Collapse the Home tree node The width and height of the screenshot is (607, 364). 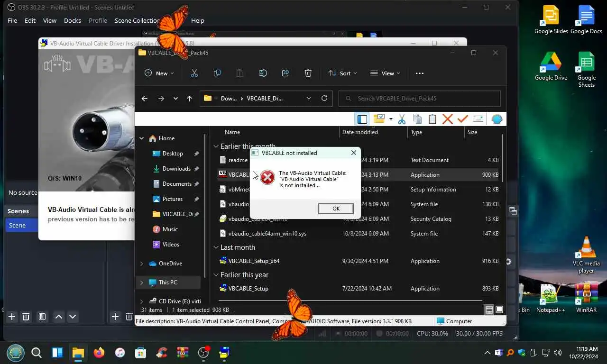pyautogui.click(x=141, y=138)
